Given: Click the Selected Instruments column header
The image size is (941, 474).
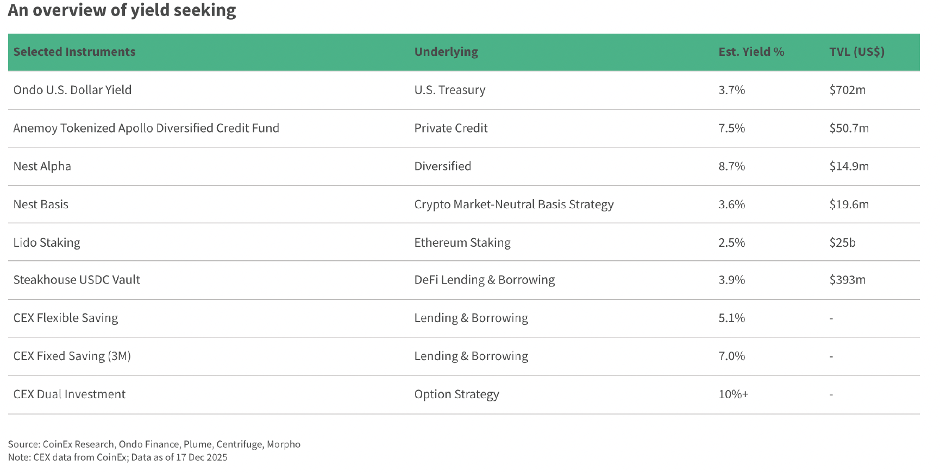Looking at the screenshot, I should (74, 52).
